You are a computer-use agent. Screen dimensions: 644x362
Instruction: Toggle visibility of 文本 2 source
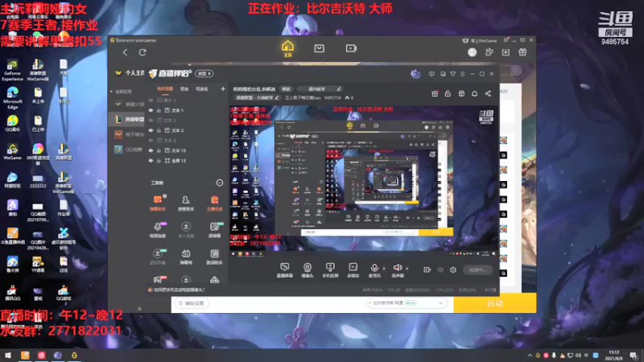151,130
